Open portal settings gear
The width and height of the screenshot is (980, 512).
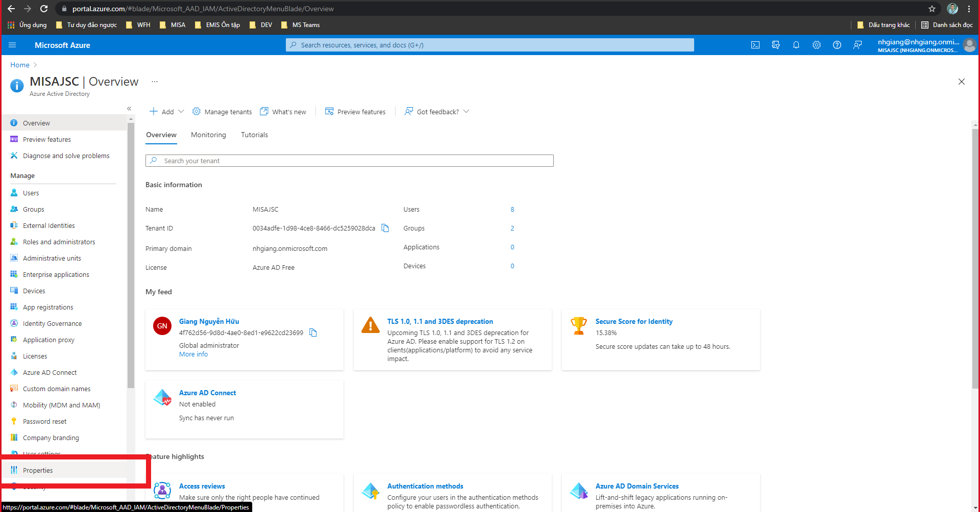pos(817,45)
